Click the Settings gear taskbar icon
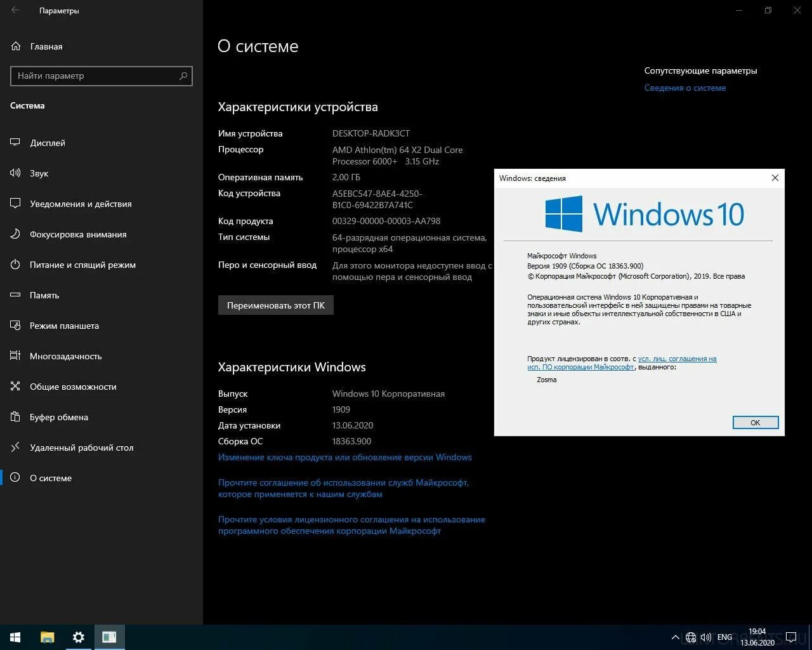The height and width of the screenshot is (650, 812). point(79,637)
